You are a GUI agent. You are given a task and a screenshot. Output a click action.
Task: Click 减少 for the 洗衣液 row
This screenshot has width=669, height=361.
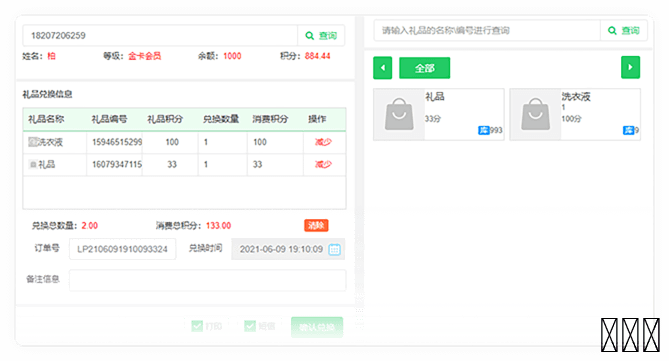point(323,142)
